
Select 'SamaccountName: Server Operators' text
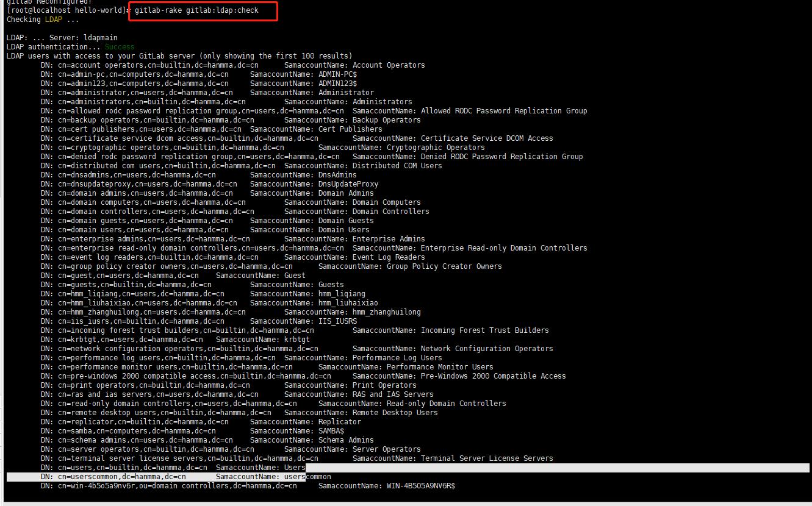click(353, 449)
